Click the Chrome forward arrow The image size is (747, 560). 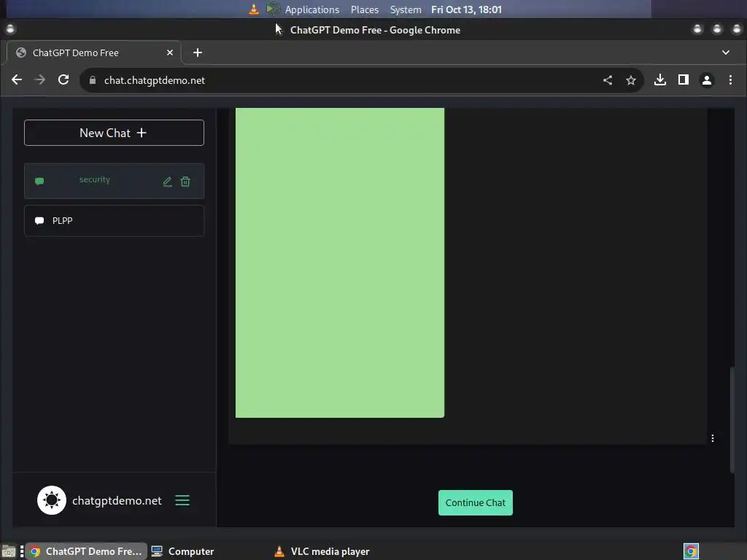click(40, 80)
